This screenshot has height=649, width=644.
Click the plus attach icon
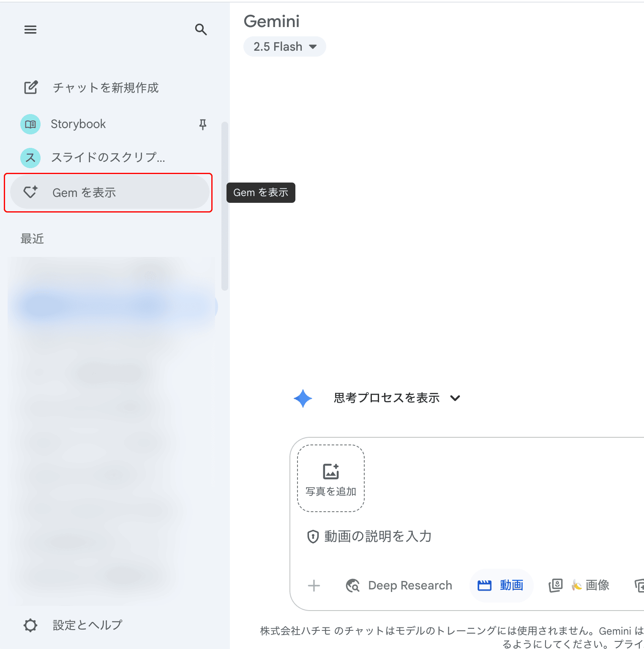coord(314,586)
